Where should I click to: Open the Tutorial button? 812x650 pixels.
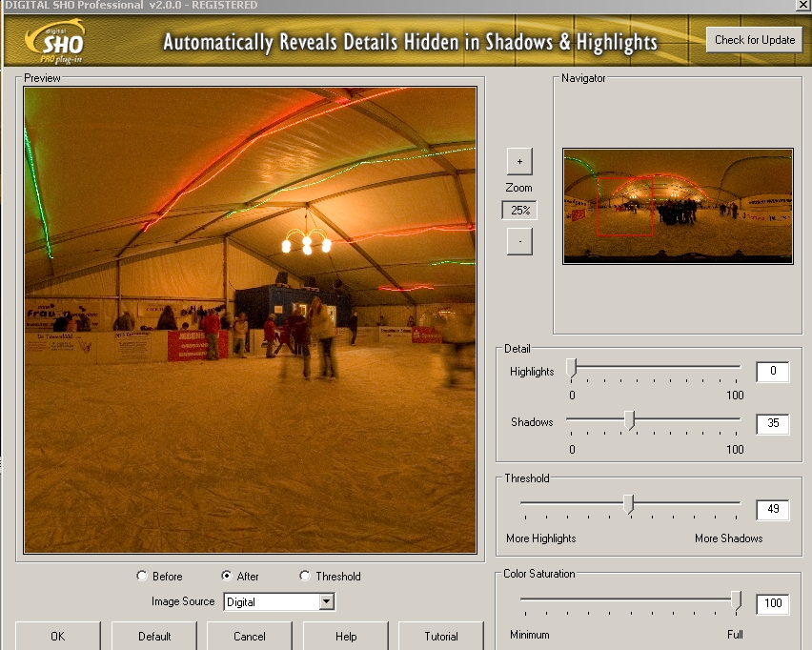pos(441,636)
